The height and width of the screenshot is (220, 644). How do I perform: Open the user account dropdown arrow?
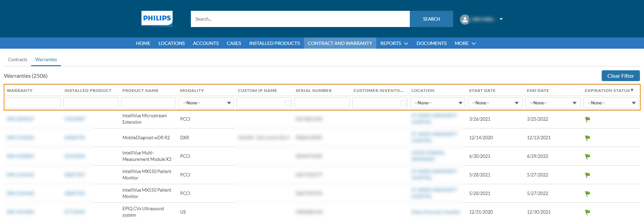pyautogui.click(x=501, y=19)
